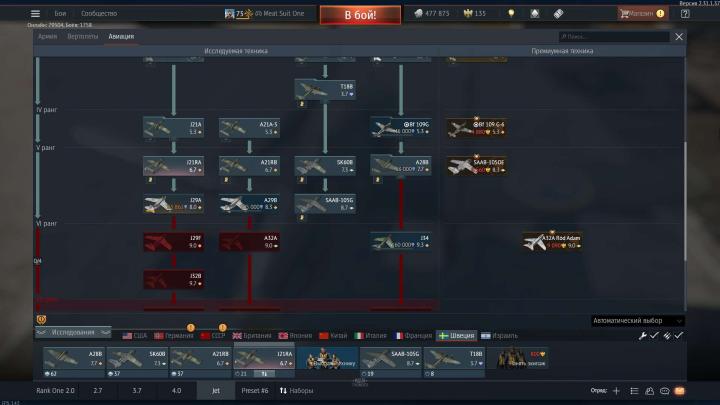Open the Автоматический выбор dropdown
Image resolution: width=720 pixels, height=405 pixels.
click(637, 321)
